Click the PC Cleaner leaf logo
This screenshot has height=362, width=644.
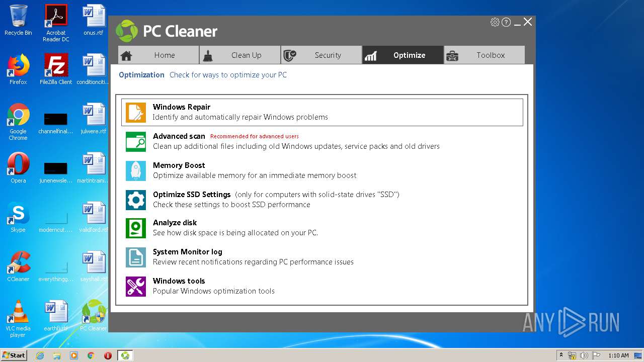pyautogui.click(x=126, y=31)
